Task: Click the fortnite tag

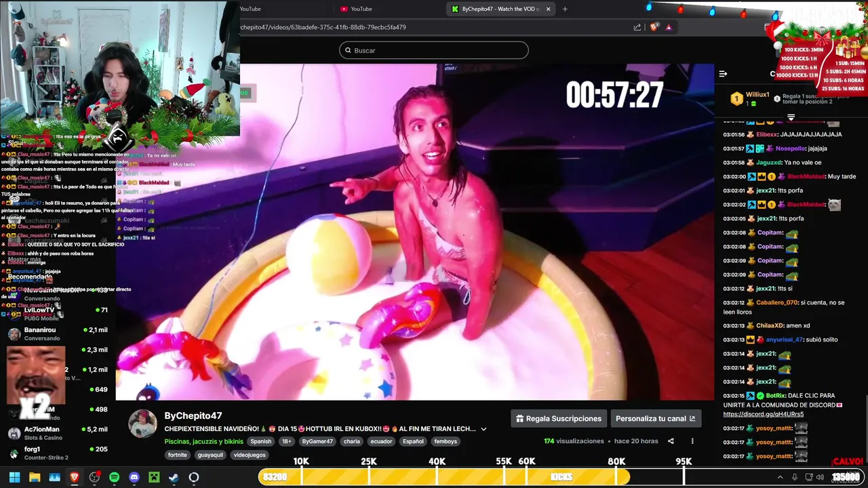Action: pos(178,455)
